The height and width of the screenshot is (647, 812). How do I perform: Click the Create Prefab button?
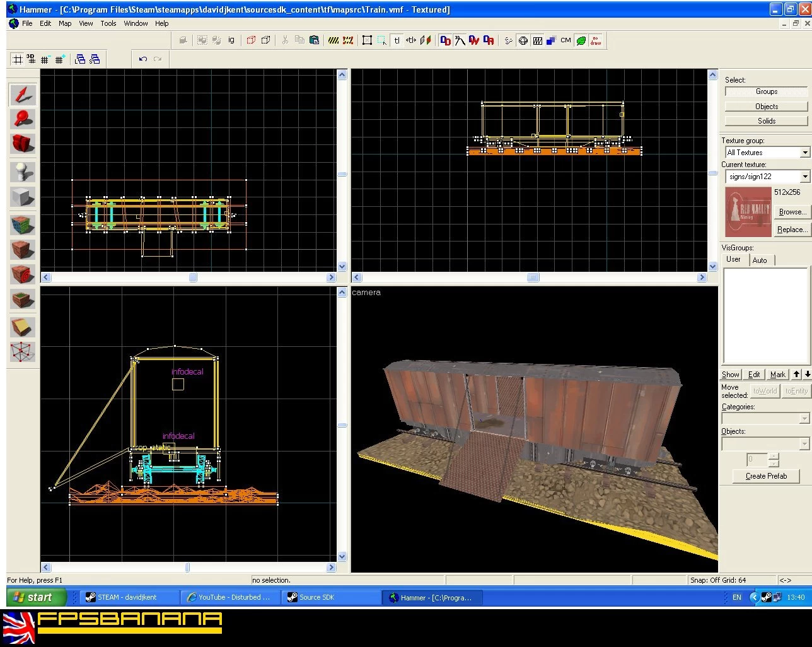tap(766, 476)
